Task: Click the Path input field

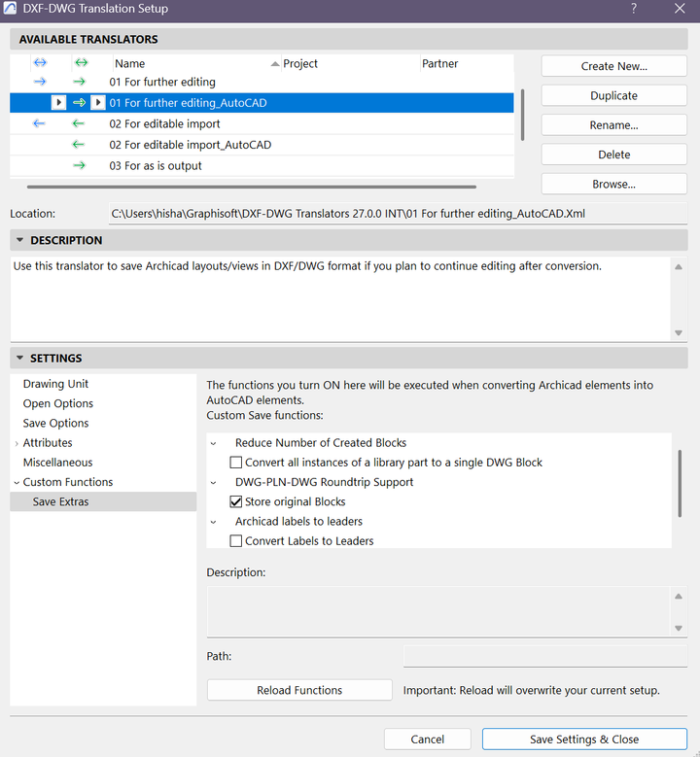Action: pos(545,656)
